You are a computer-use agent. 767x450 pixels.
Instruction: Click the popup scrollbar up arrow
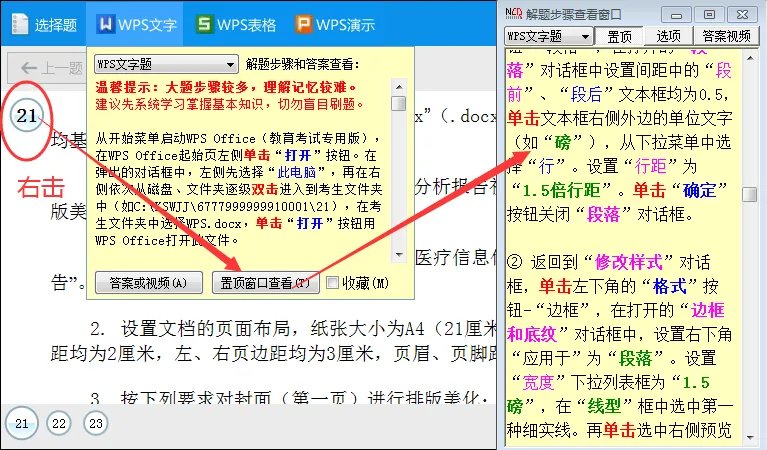click(399, 87)
